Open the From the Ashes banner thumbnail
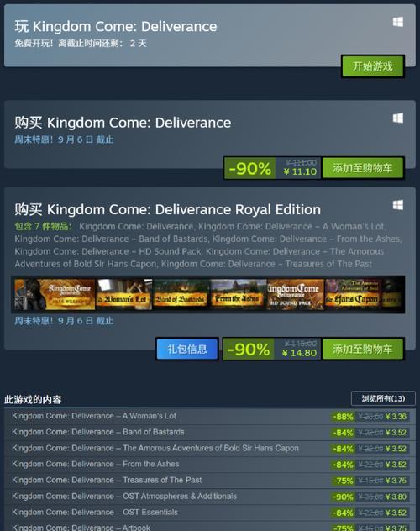Viewport: 420px width, 531px height. coord(238,294)
